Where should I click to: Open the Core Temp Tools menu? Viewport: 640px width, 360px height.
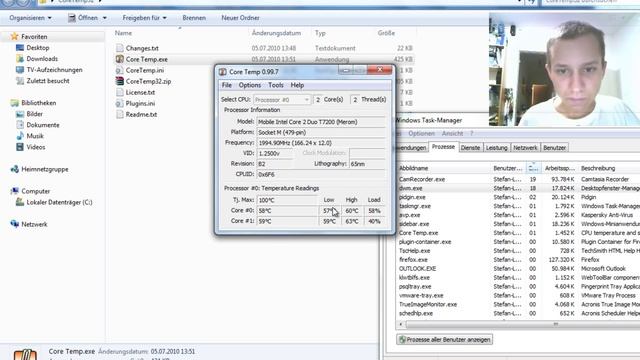coord(276,85)
